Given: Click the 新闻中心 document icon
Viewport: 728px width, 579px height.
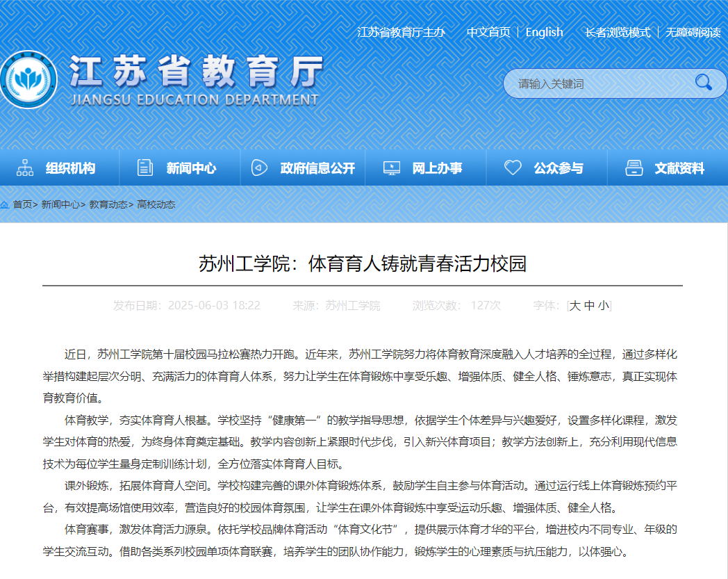Looking at the screenshot, I should pyautogui.click(x=145, y=168).
